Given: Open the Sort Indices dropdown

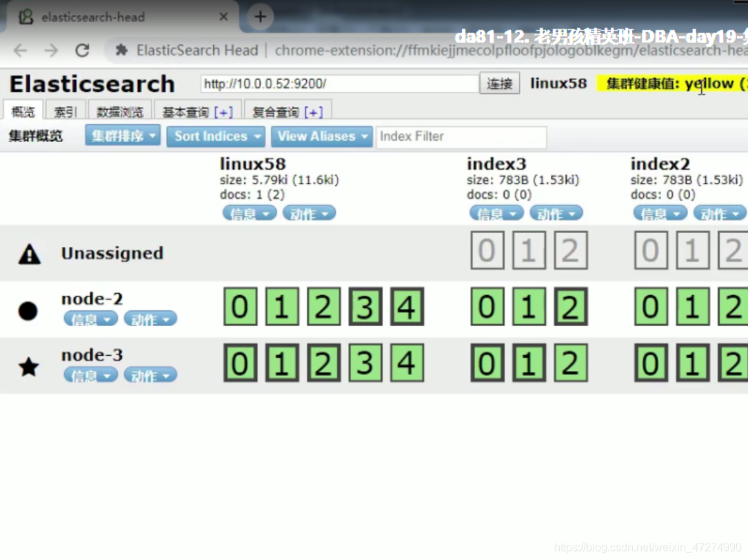Looking at the screenshot, I should [216, 136].
